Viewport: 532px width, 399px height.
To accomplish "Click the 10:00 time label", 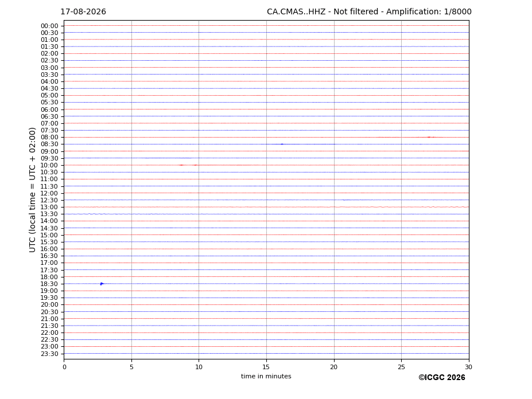I will (x=49, y=166).
